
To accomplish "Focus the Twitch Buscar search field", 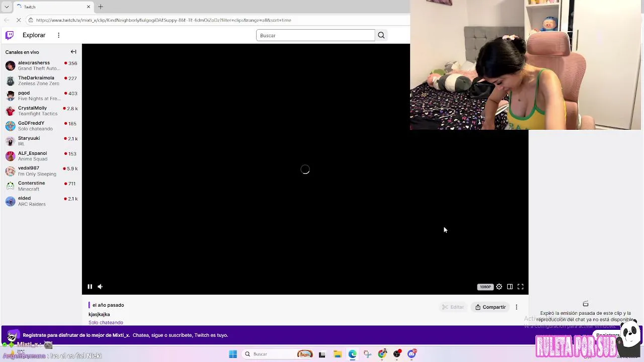I will click(315, 35).
